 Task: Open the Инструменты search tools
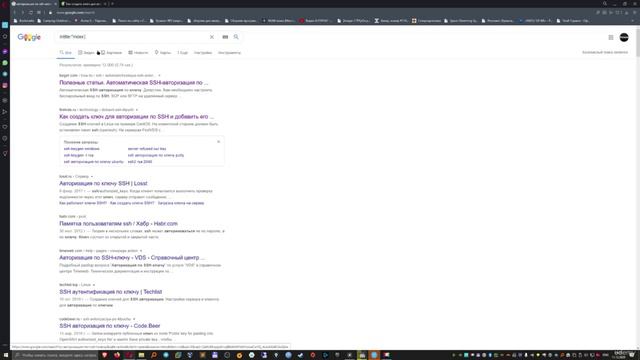(229, 53)
